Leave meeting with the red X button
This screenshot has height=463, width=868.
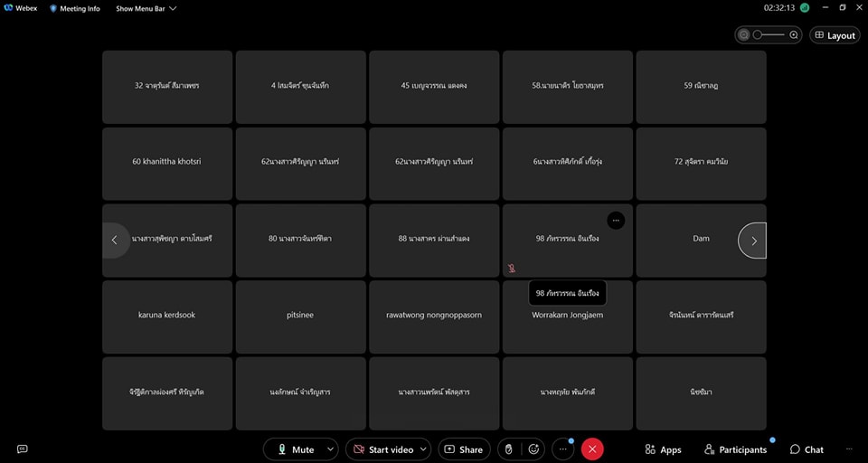[592, 449]
